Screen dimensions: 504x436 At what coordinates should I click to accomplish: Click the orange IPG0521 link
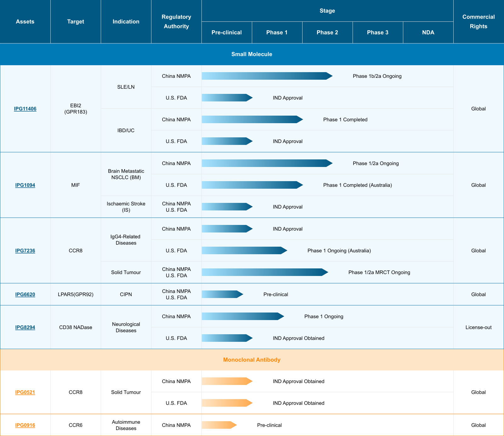click(x=25, y=392)
